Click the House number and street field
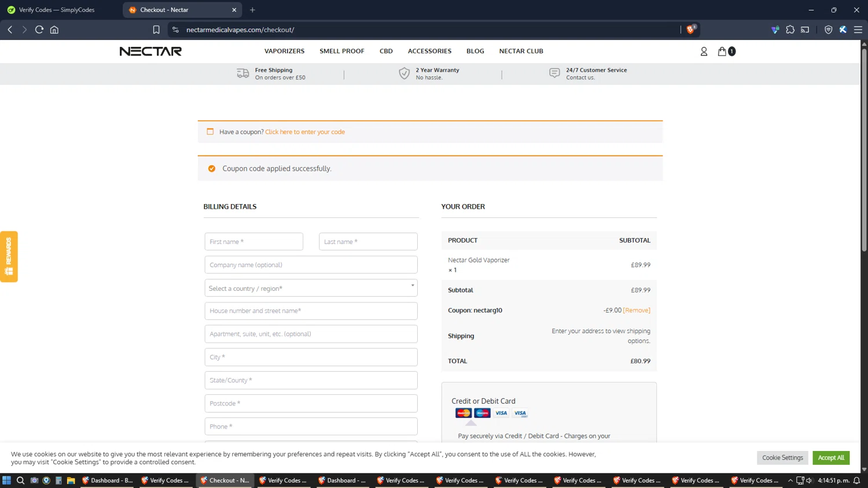The width and height of the screenshot is (868, 488). [311, 311]
